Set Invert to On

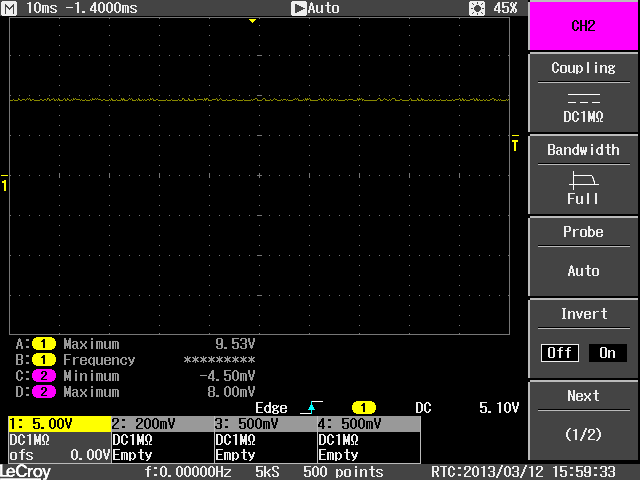(x=607, y=353)
